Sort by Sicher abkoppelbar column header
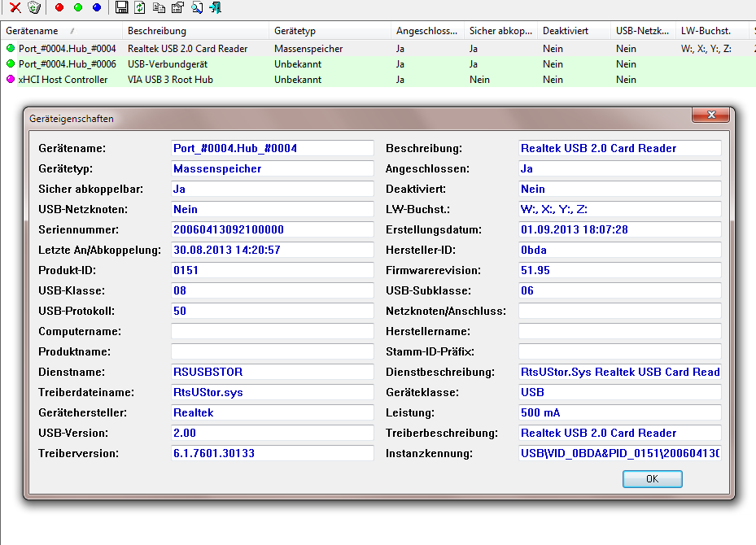The width and height of the screenshot is (756, 545). coord(500,31)
